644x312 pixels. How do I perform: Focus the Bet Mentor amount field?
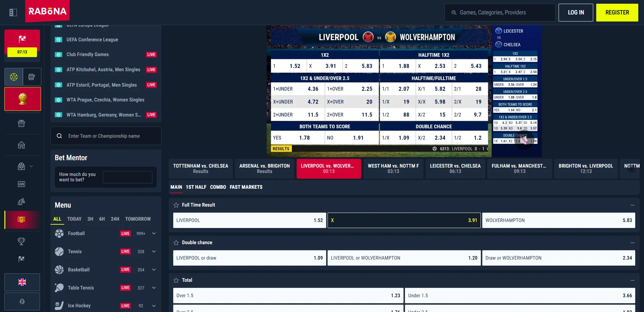pos(127,177)
